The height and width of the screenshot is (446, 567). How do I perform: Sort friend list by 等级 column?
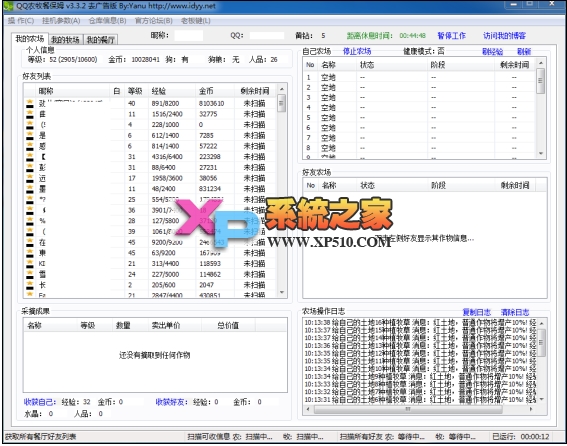click(x=136, y=91)
